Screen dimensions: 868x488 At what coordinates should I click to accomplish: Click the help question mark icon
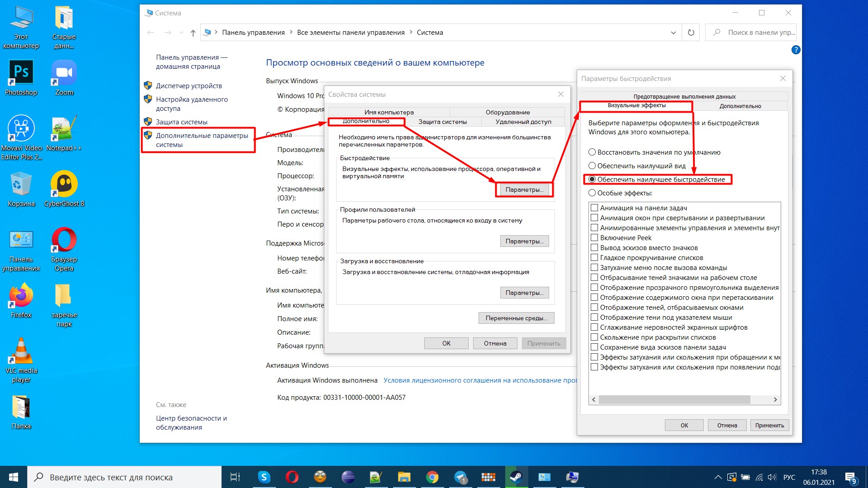pos(796,50)
